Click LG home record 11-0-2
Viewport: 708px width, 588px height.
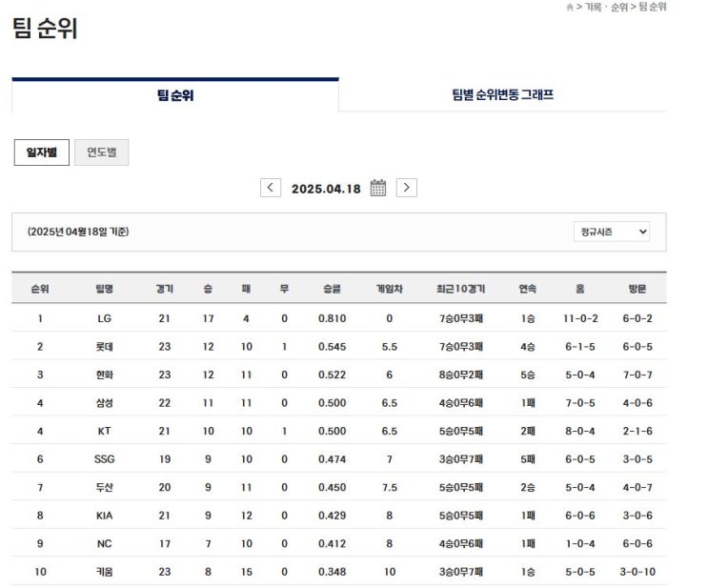(x=580, y=318)
